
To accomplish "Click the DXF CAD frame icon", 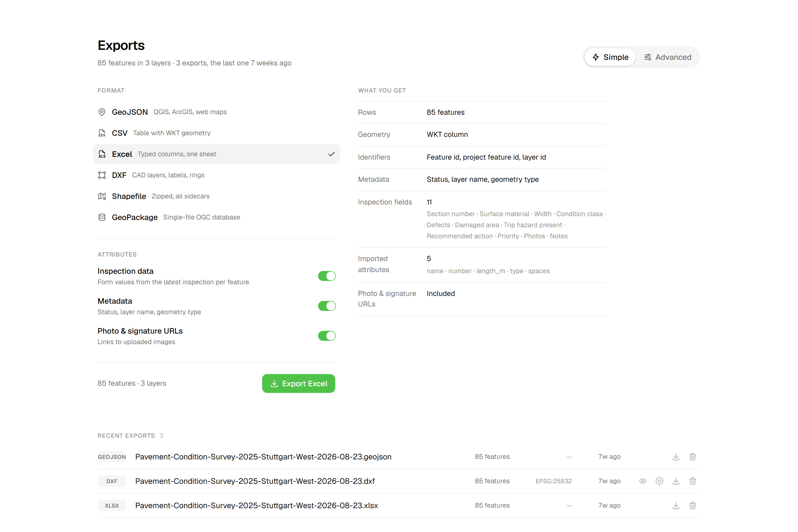I will coord(102,175).
